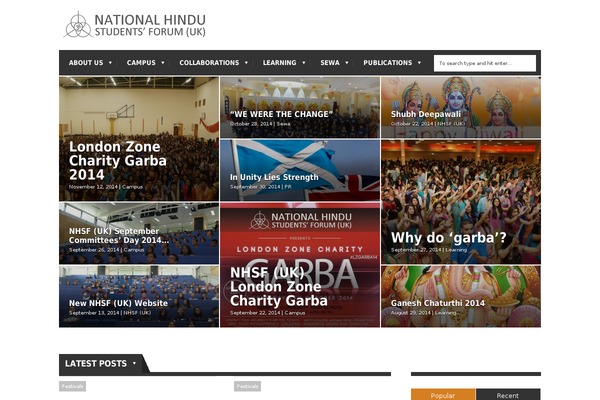Click NHSF (UK) category under October 22, 2014
This screenshot has height=400, width=600.
(x=451, y=124)
